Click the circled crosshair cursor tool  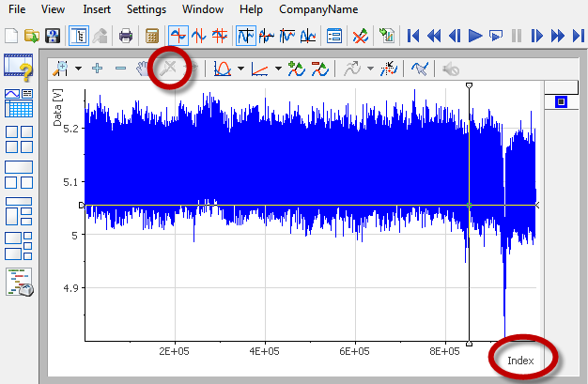click(x=170, y=69)
